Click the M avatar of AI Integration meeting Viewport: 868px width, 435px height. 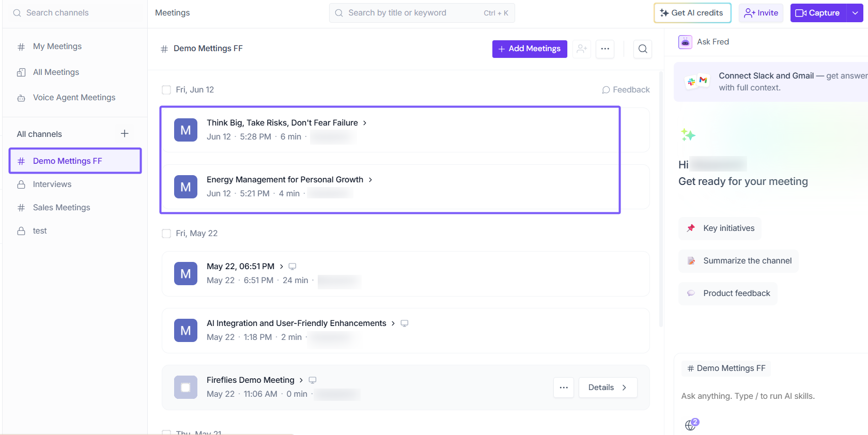(185, 331)
